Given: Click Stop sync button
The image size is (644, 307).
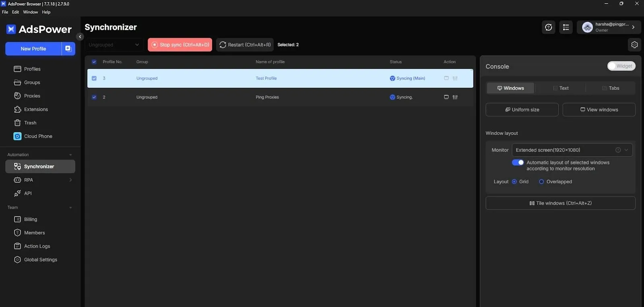Looking at the screenshot, I should [x=180, y=45].
